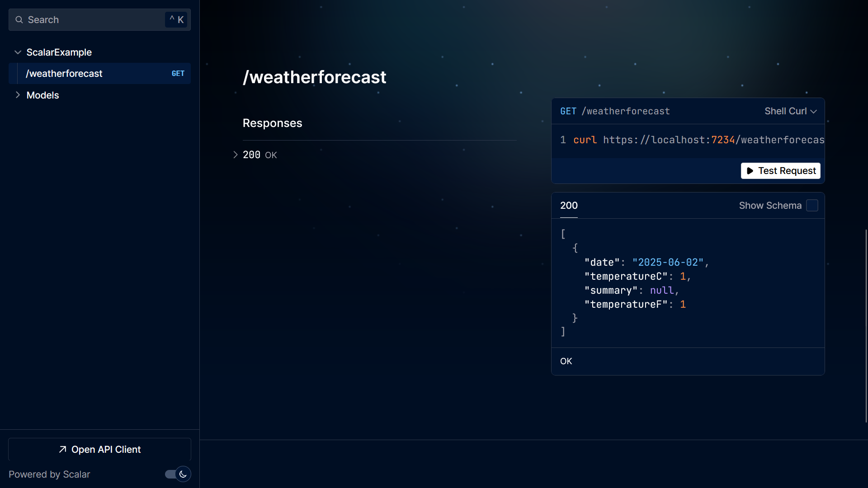The height and width of the screenshot is (488, 868).
Task: Enable the Show Schema checkbox
Action: [x=812, y=206]
